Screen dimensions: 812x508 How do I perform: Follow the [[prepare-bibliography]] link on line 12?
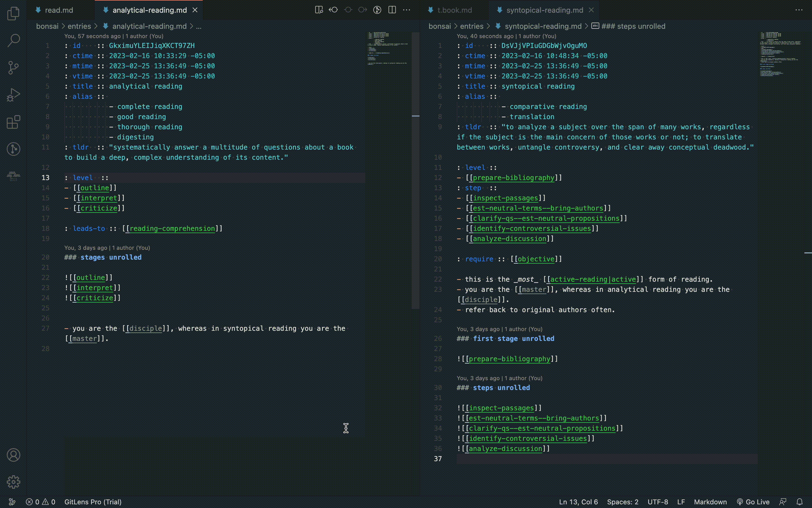(x=514, y=178)
